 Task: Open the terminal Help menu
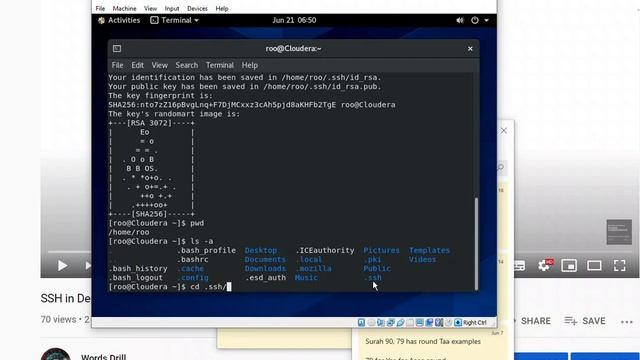point(249,65)
